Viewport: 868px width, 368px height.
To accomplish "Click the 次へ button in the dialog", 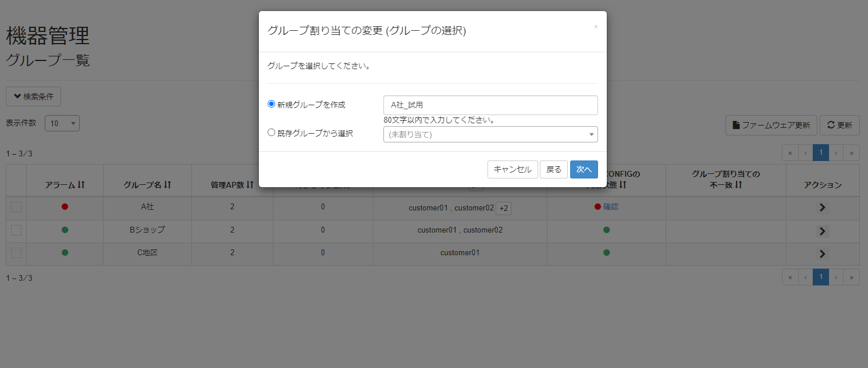I will pos(584,169).
